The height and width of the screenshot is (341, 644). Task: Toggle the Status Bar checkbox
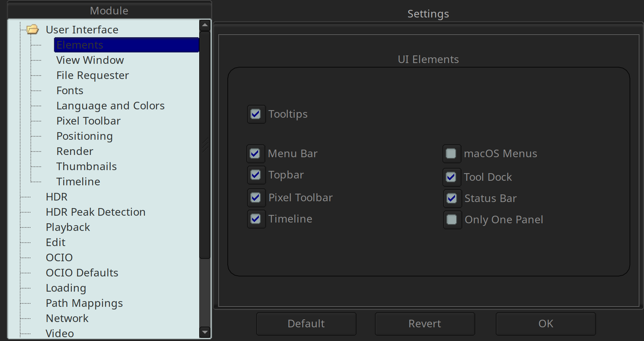[452, 198]
